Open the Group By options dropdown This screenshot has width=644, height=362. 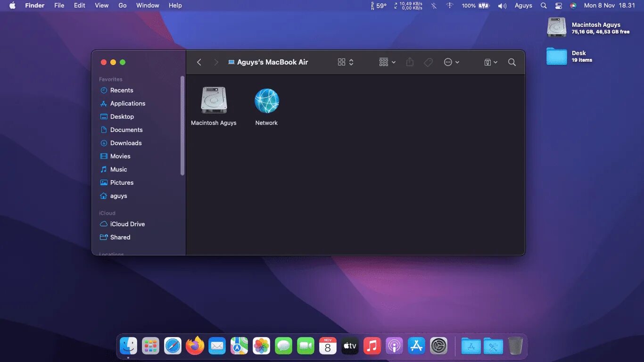(x=388, y=62)
